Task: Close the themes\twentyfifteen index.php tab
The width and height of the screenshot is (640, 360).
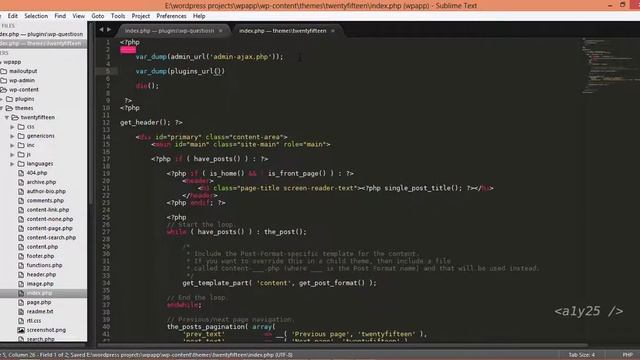Action: (x=333, y=31)
